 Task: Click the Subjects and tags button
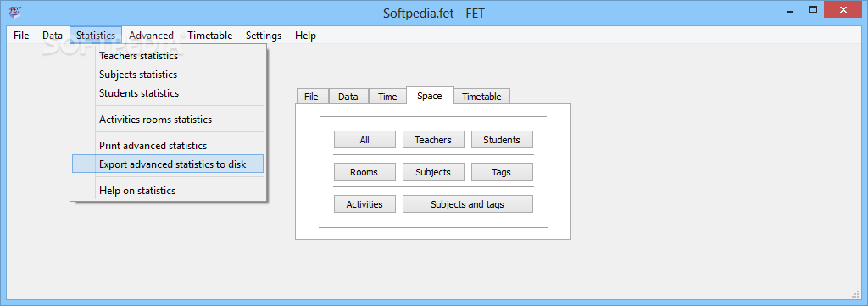coord(467,204)
